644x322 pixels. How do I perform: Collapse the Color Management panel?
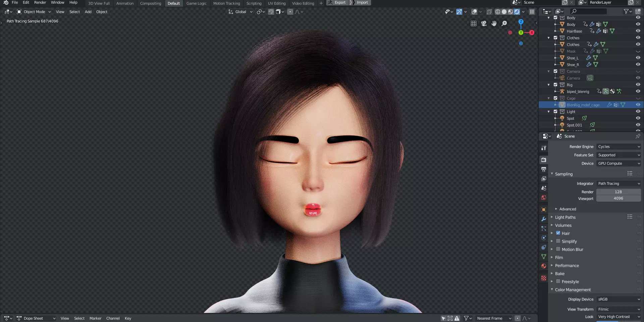[x=573, y=289]
